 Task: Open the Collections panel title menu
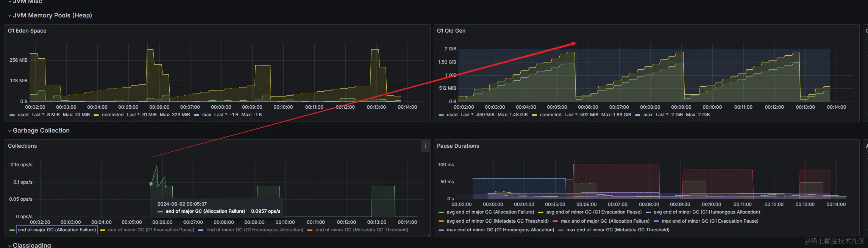[x=22, y=146]
